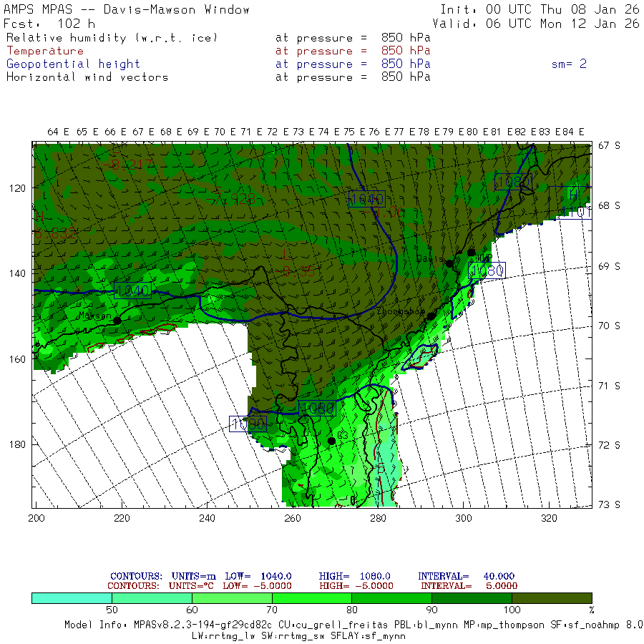Click the '260' bottom axis tick label
The height and width of the screenshot is (644, 644).
293,519
